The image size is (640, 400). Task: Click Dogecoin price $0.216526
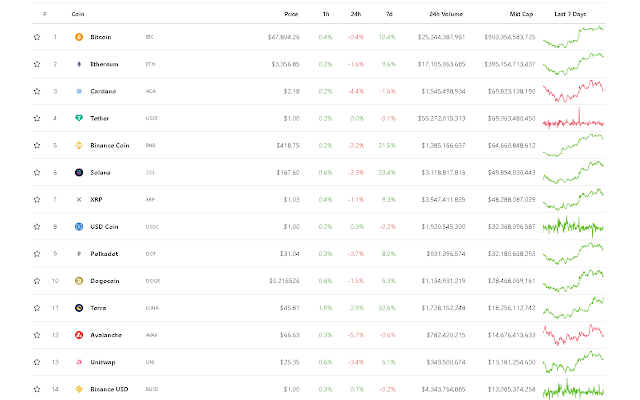[x=284, y=281]
